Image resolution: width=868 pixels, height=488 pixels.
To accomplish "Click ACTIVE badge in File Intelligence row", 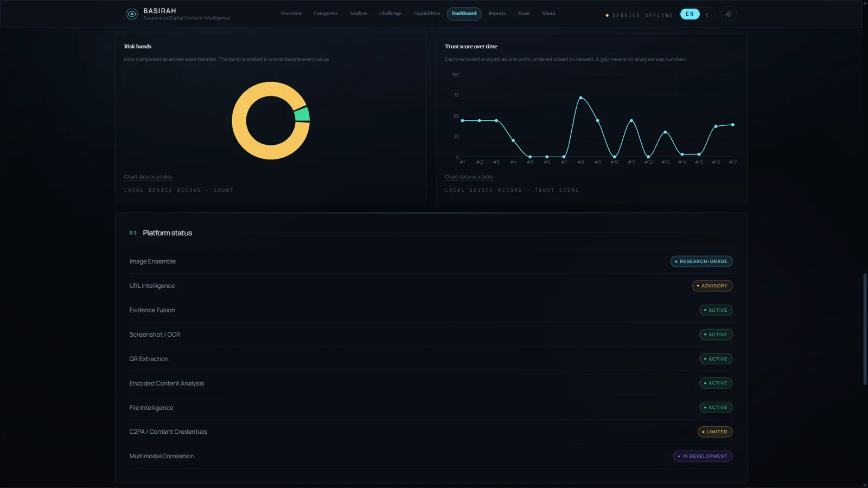I will (716, 407).
